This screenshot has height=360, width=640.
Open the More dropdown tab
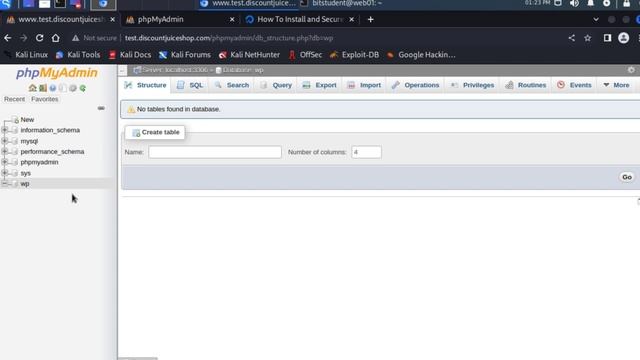click(616, 85)
